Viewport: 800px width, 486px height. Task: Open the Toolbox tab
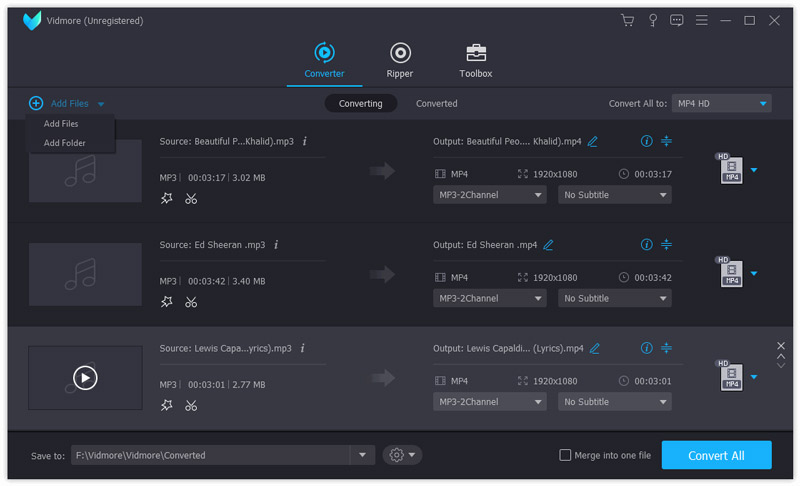tap(476, 60)
